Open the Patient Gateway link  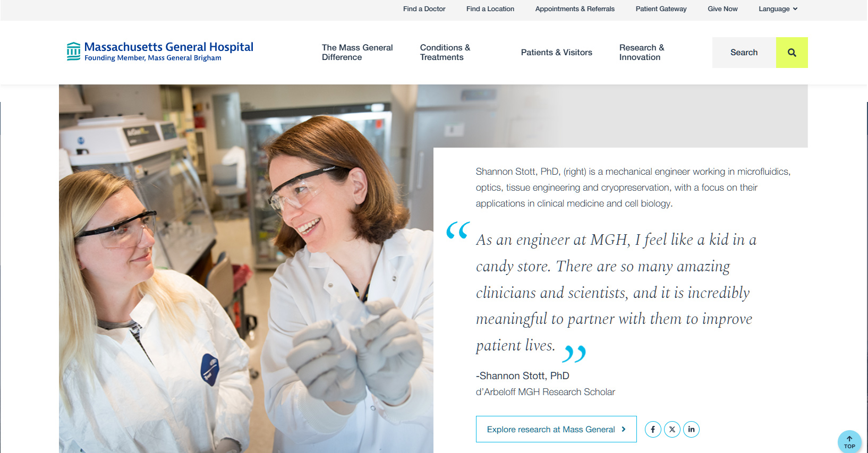(x=661, y=9)
